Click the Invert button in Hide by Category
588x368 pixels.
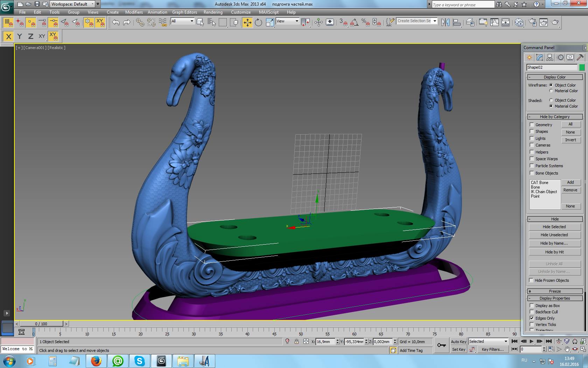point(571,140)
